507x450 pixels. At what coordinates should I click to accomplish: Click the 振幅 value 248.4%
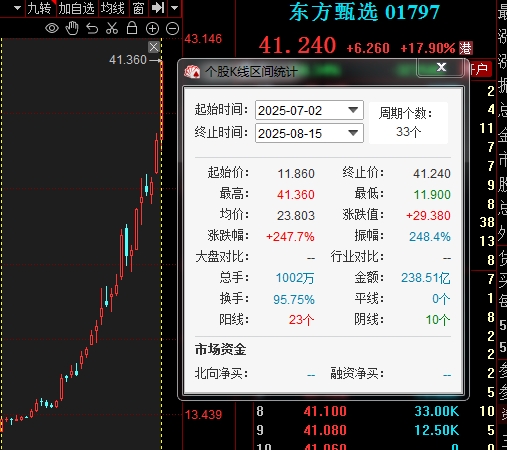click(430, 237)
